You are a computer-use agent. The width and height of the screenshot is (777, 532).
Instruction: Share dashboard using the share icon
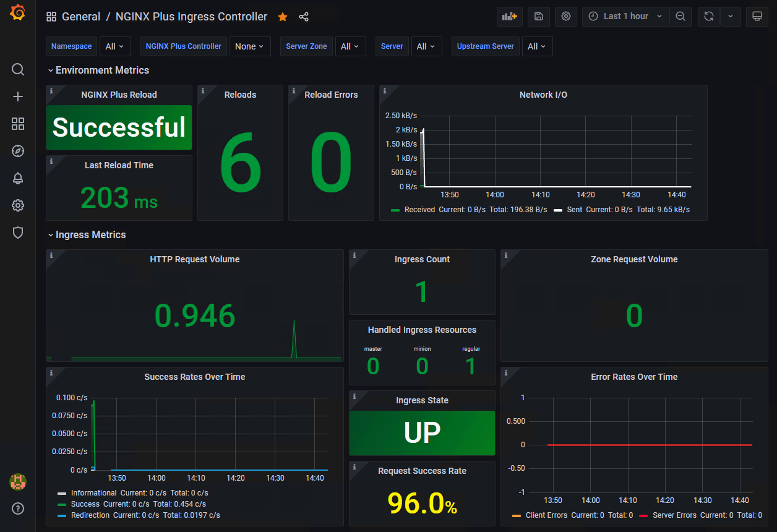(x=304, y=17)
